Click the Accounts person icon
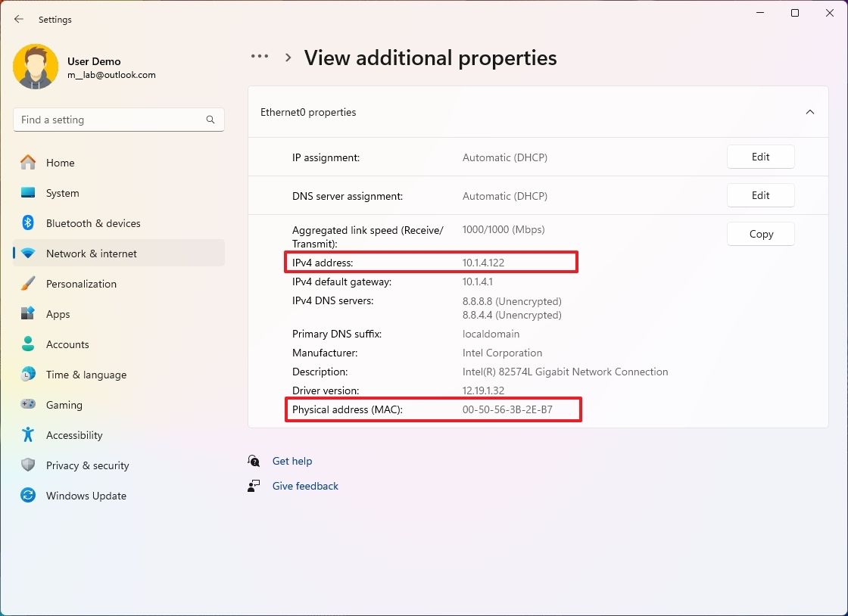 pyautogui.click(x=28, y=344)
